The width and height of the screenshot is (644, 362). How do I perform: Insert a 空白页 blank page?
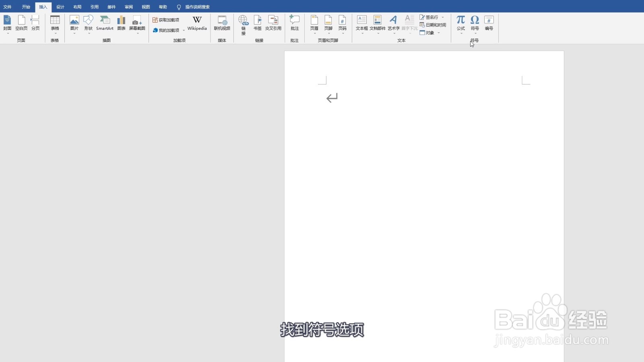click(21, 23)
